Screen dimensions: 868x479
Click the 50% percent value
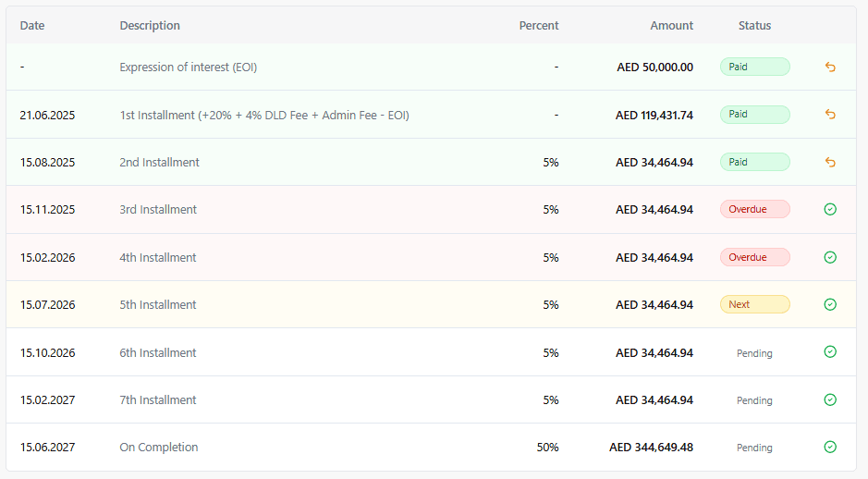pyautogui.click(x=547, y=447)
